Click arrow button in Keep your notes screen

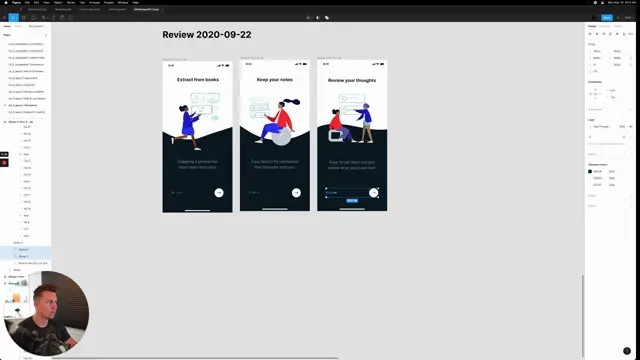point(296,193)
